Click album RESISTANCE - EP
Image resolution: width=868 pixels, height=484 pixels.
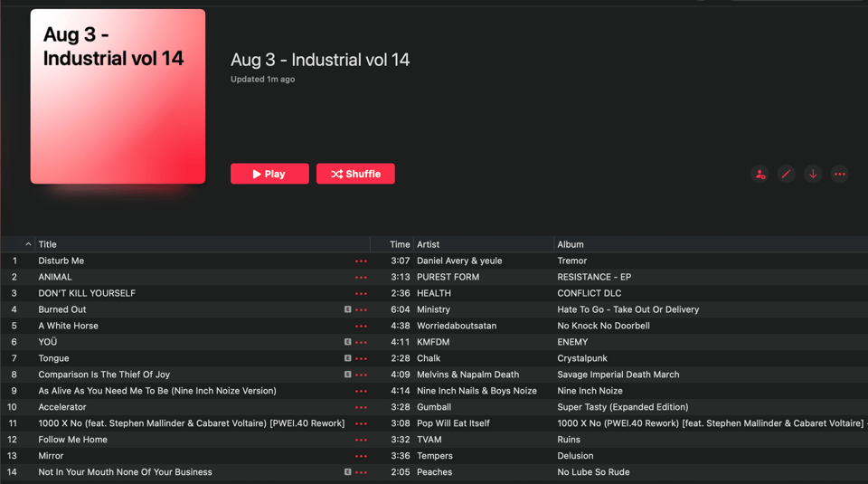pos(594,277)
